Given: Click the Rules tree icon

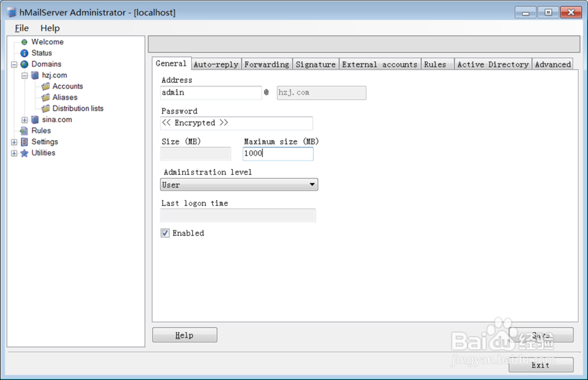Looking at the screenshot, I should [24, 131].
